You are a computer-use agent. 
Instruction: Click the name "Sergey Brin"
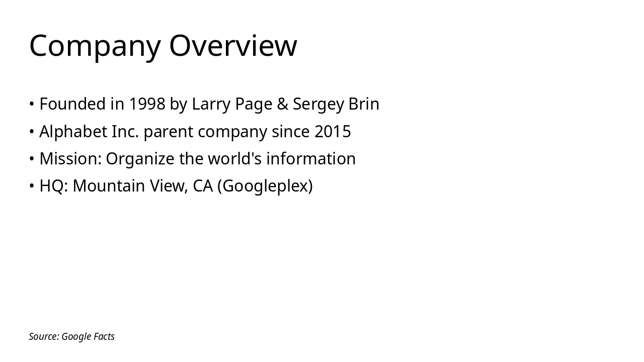(x=336, y=104)
